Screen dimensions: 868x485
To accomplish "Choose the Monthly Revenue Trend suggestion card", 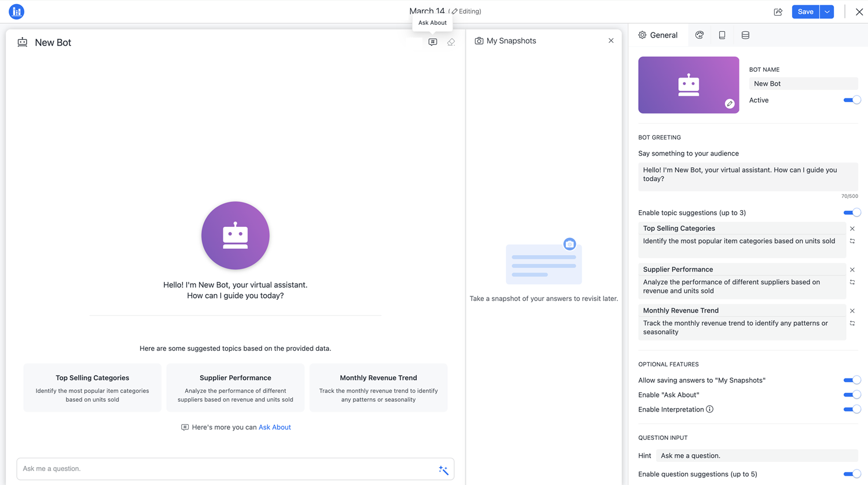I will coord(378,388).
